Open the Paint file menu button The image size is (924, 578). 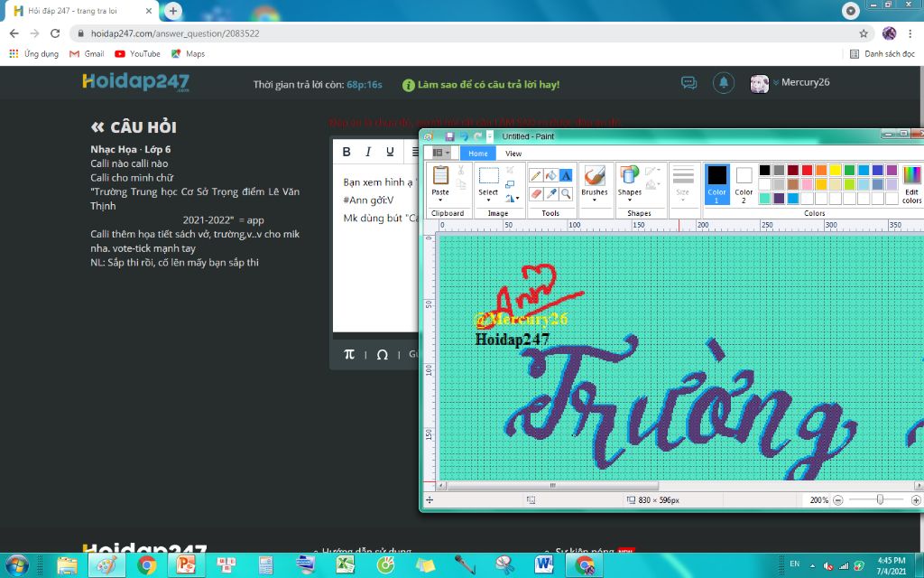[440, 153]
